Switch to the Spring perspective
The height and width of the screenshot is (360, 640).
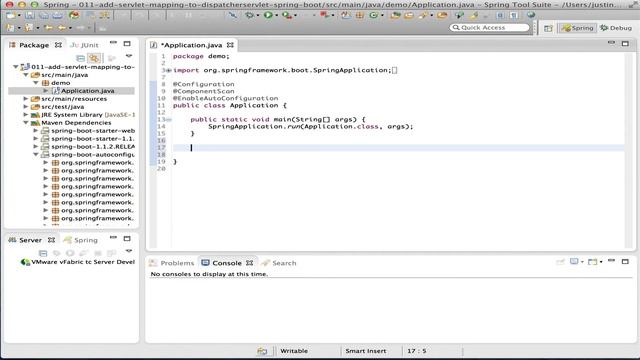click(x=577, y=28)
